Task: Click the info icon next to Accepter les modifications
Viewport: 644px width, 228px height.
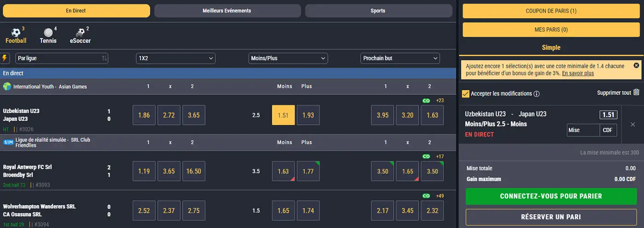Action: pyautogui.click(x=536, y=94)
